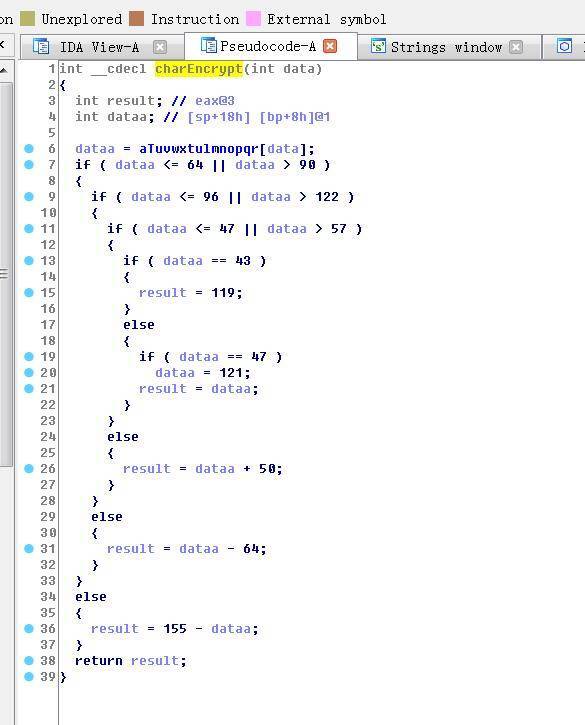Click the 'External symbol' legend label
The image size is (585, 725).
point(326,19)
